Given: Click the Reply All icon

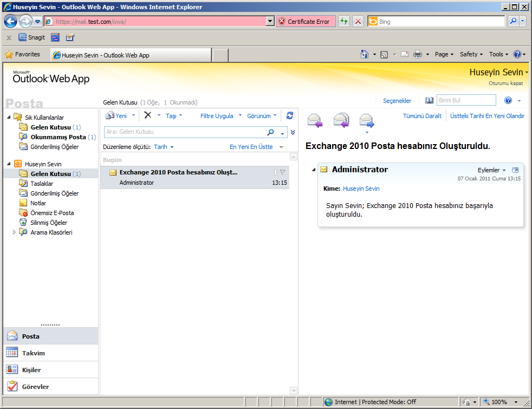Looking at the screenshot, I should pos(341,120).
